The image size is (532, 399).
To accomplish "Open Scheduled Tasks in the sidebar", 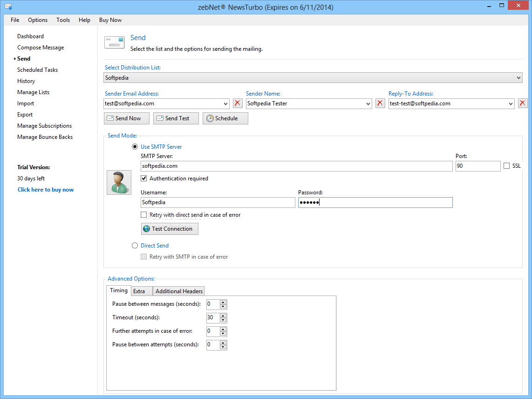I will (38, 70).
